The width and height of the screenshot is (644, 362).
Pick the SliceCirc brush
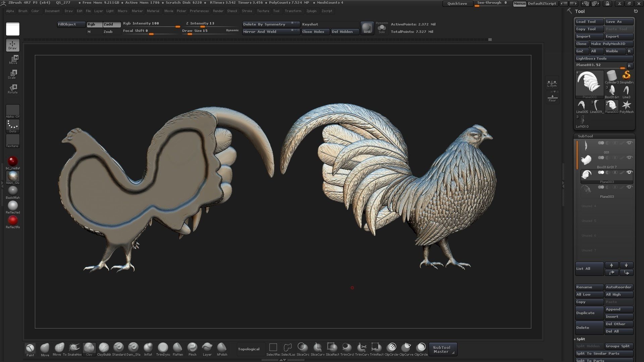tap(303, 349)
